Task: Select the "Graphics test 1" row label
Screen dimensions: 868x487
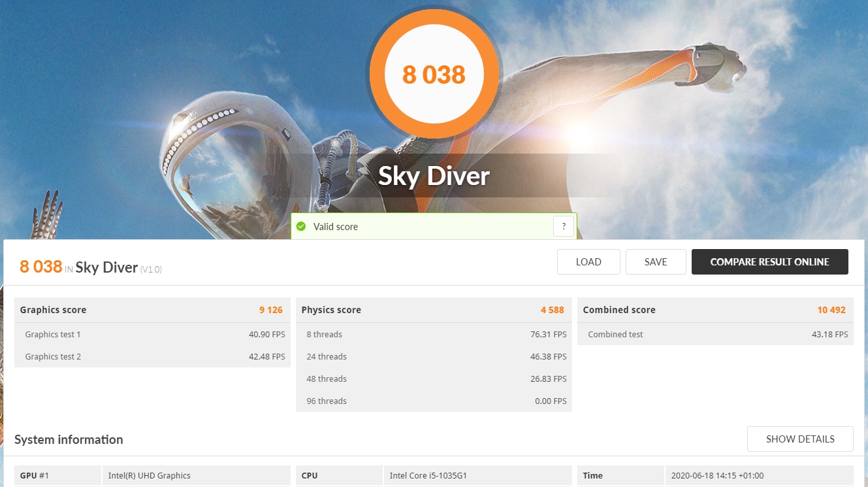Action: click(53, 335)
